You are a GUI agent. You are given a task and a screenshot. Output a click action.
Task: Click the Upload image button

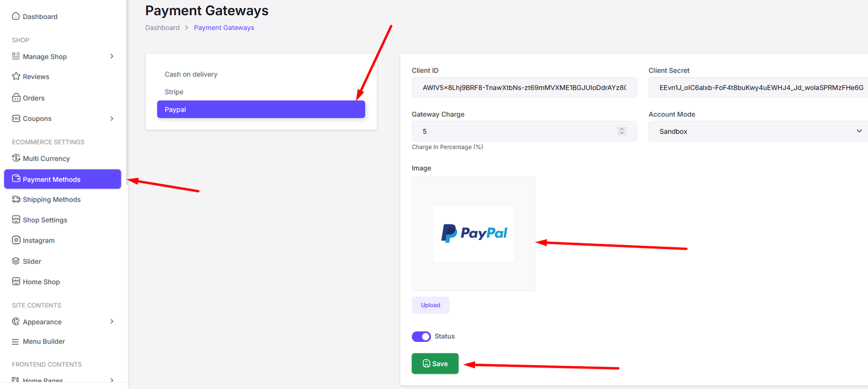pos(430,305)
